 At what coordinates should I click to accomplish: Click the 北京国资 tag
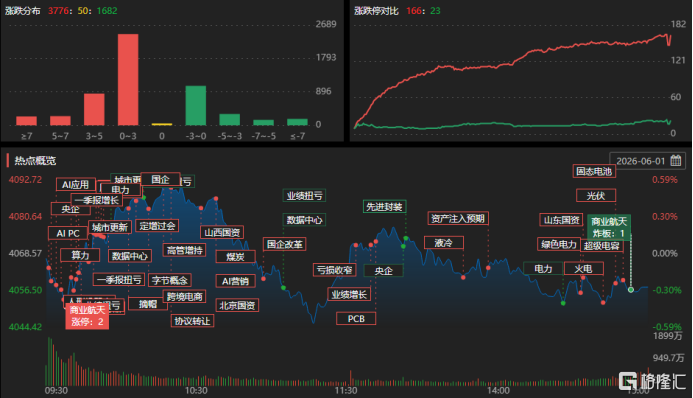(237, 305)
